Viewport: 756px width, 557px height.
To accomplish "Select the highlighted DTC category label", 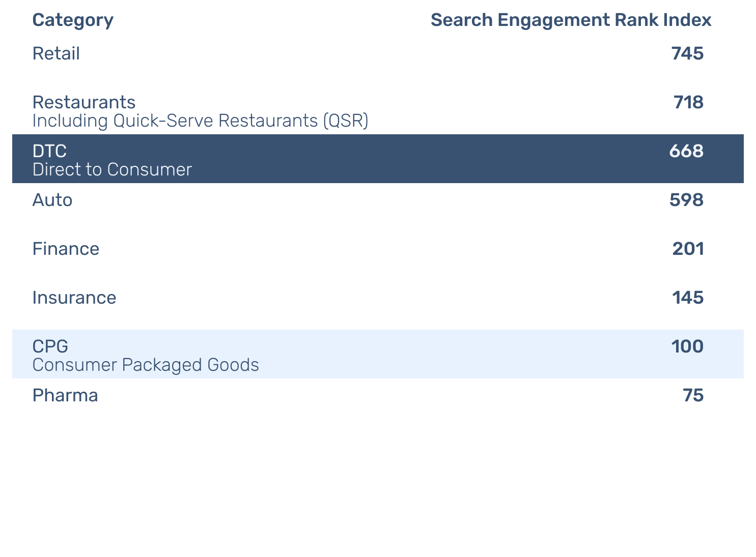I will tap(49, 151).
